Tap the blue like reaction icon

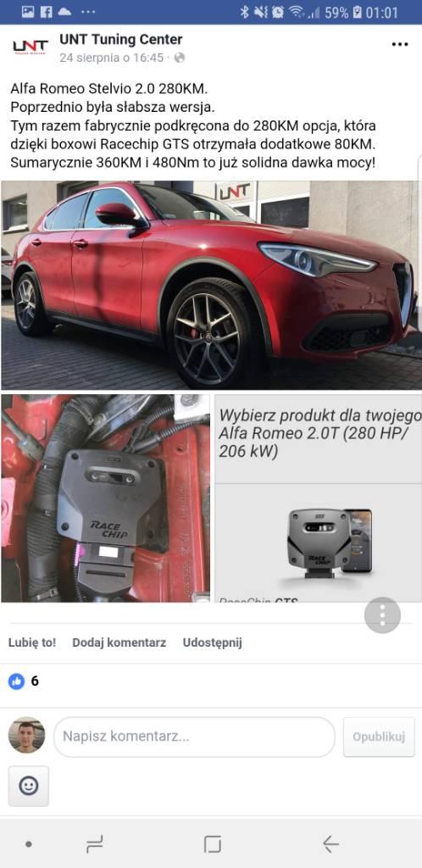pos(17,681)
